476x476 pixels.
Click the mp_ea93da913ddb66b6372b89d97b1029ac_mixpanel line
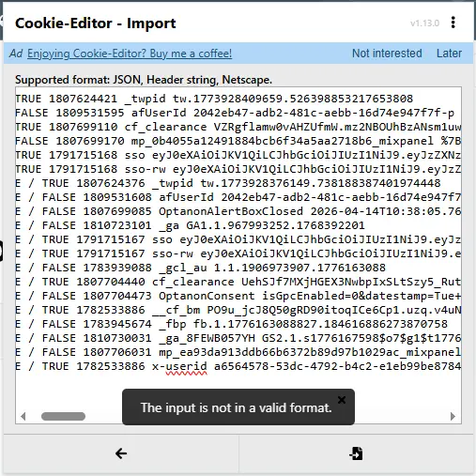coord(238,352)
